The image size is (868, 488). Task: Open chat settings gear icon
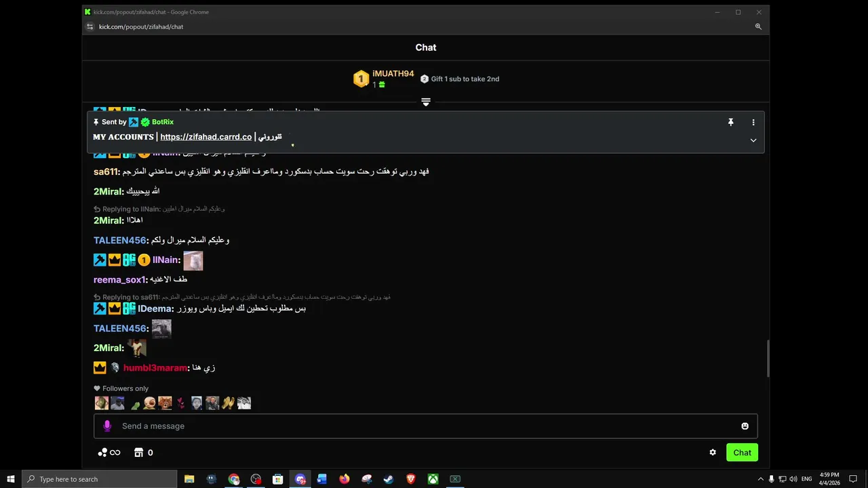(713, 452)
